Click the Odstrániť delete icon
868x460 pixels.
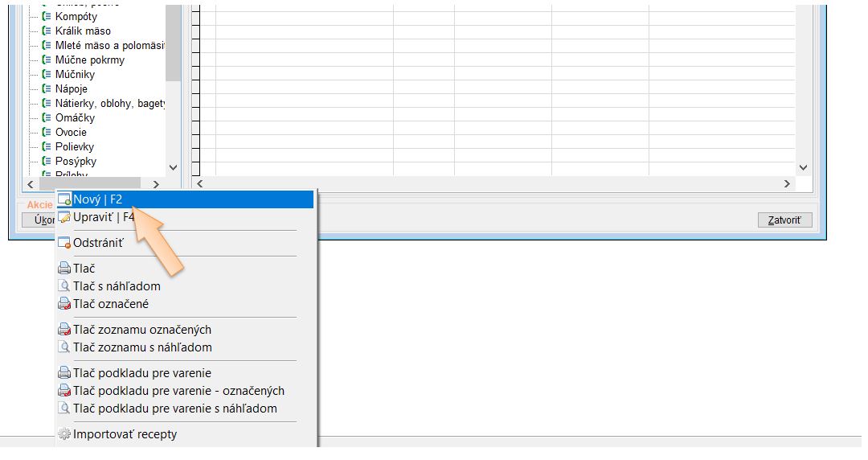pos(64,242)
